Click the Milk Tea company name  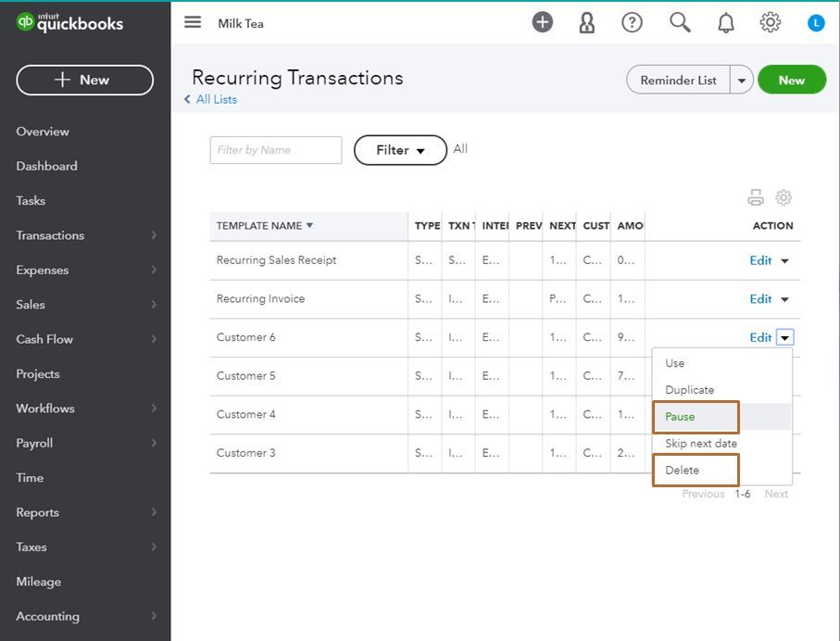click(241, 23)
